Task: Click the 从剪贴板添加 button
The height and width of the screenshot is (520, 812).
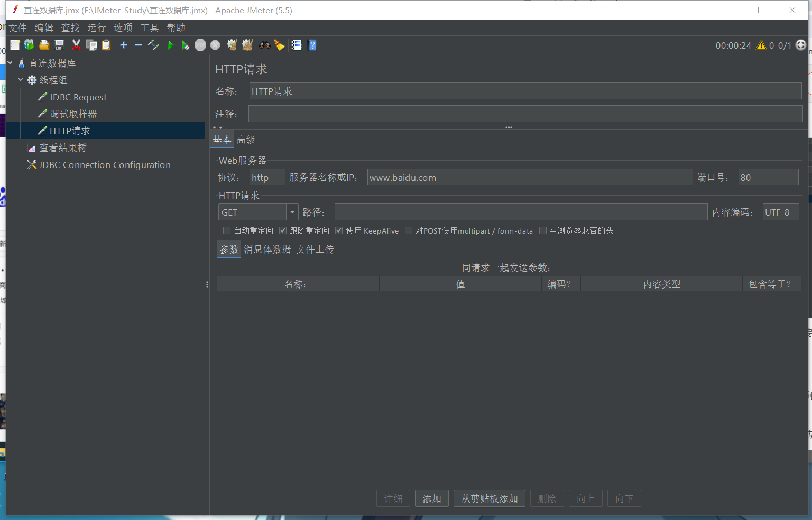Action: (490, 498)
